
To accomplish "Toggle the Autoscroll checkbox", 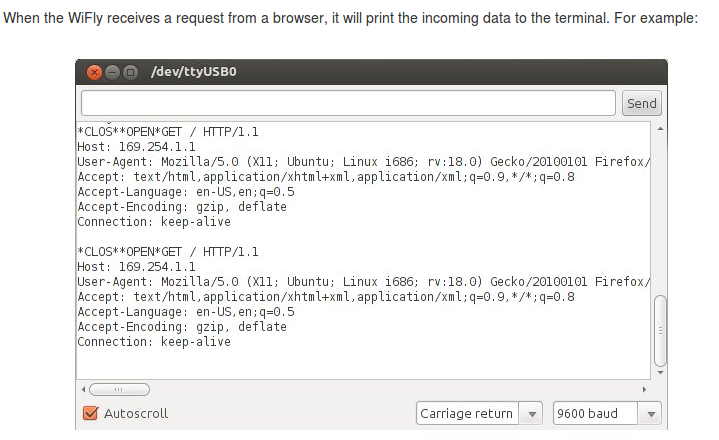I will [91, 413].
